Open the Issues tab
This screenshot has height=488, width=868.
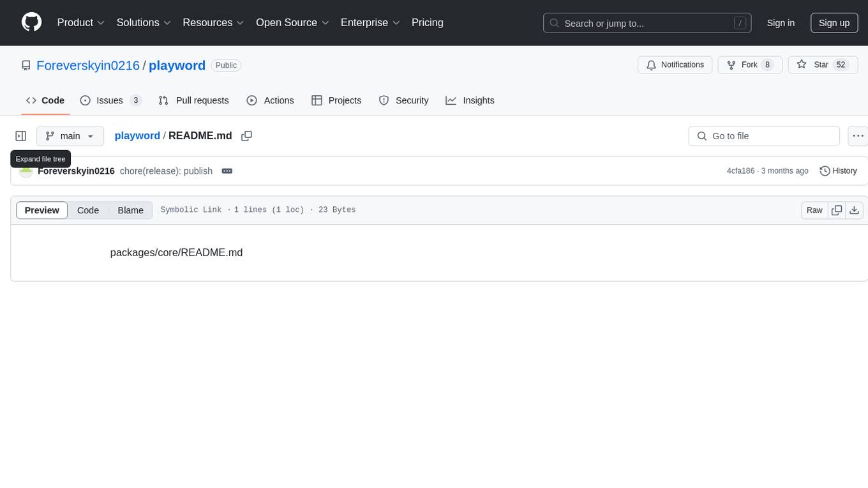click(x=110, y=100)
